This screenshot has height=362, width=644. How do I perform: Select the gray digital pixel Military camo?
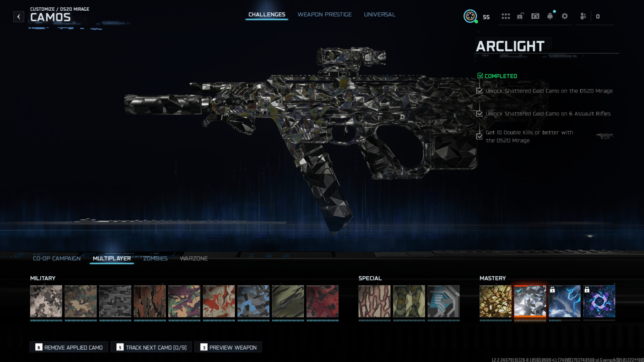(115, 302)
